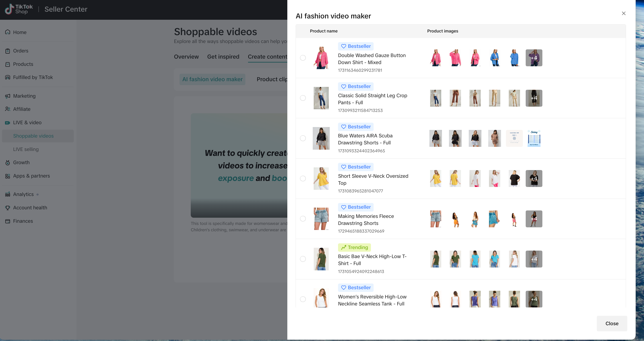Expand the +4 images for Gauze Shirt
This screenshot has height=341, width=644.
[534, 58]
